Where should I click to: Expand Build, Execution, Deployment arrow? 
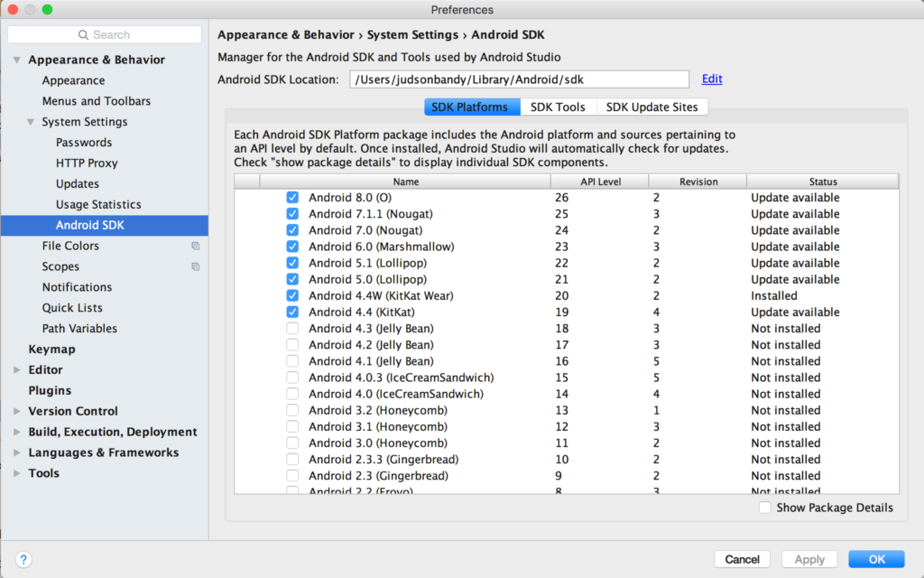(x=17, y=432)
